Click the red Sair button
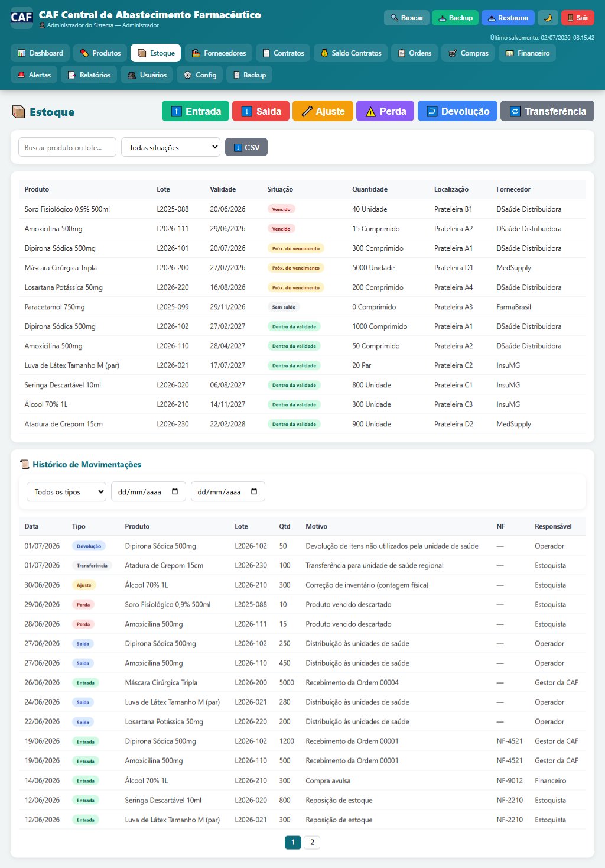The width and height of the screenshot is (605, 868). click(578, 18)
